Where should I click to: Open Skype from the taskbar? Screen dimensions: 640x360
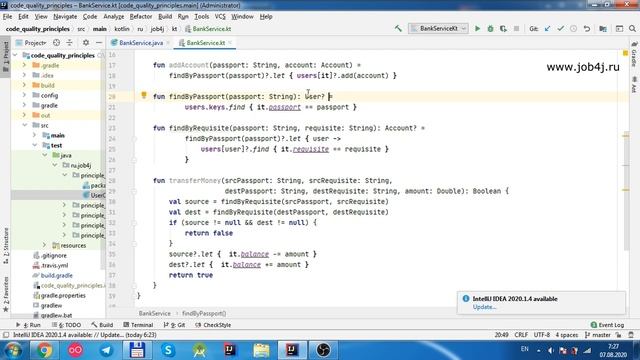(168, 350)
